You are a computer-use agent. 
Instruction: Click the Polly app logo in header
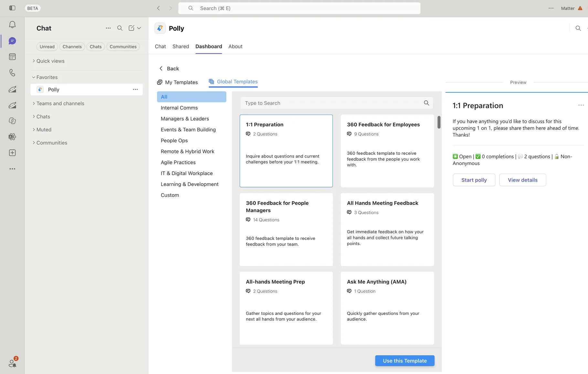pos(160,28)
